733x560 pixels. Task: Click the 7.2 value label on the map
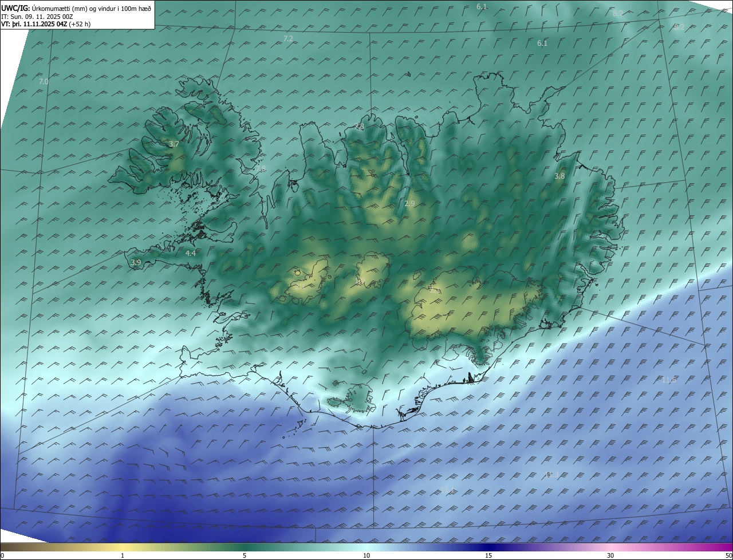(x=288, y=38)
